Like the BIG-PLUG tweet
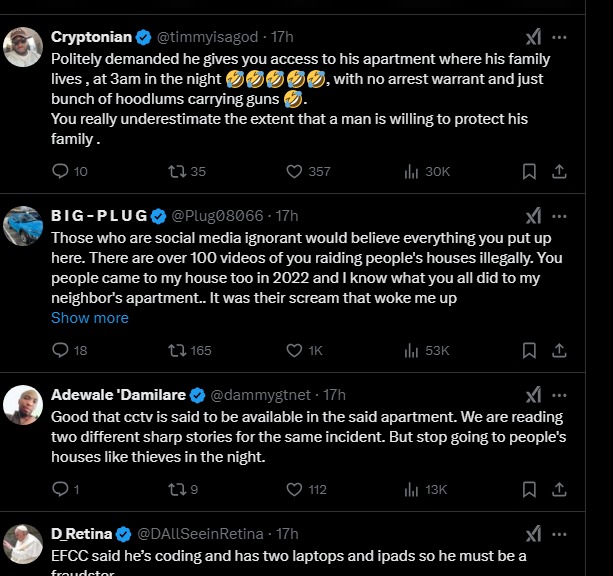Image resolution: width=613 pixels, height=576 pixels. coord(294,350)
